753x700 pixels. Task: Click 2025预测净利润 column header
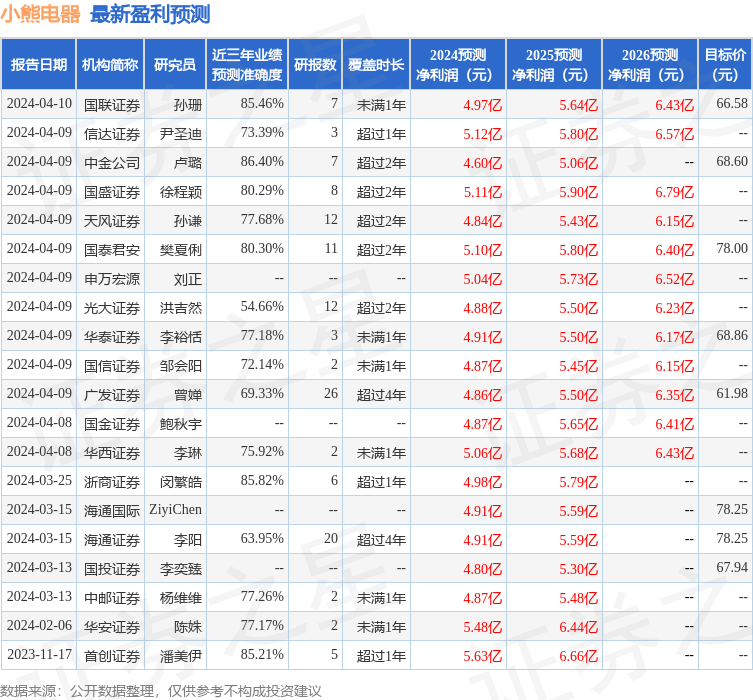[554, 64]
